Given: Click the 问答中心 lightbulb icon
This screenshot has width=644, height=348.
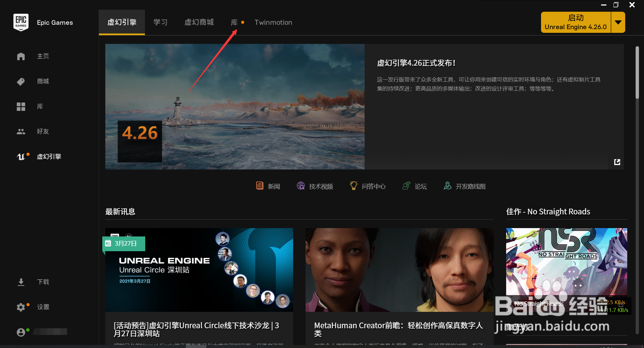Looking at the screenshot, I should tap(354, 186).
